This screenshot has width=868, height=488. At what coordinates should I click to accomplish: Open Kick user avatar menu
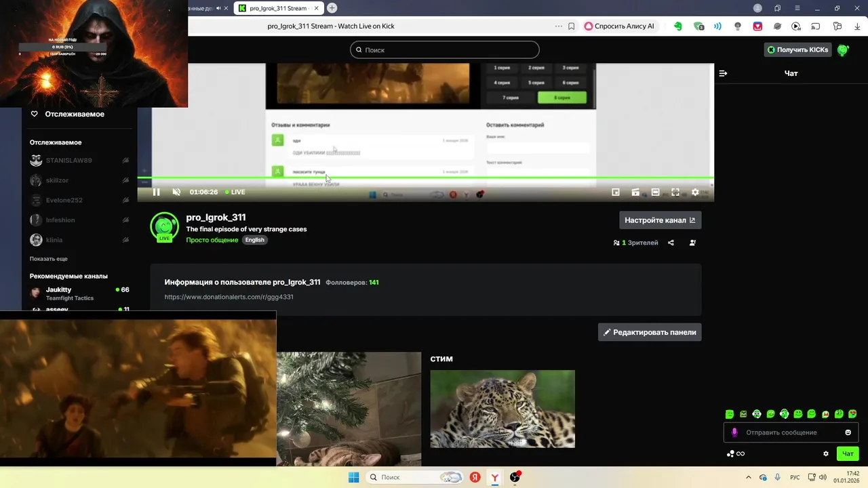[x=843, y=49]
